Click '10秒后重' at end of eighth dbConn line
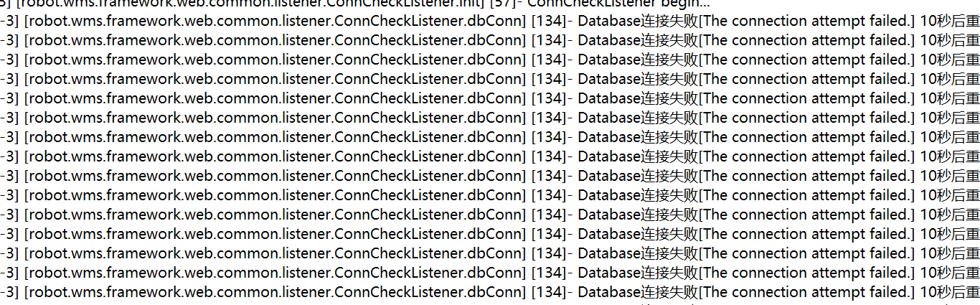This screenshot has height=305, width=980. tap(949, 156)
